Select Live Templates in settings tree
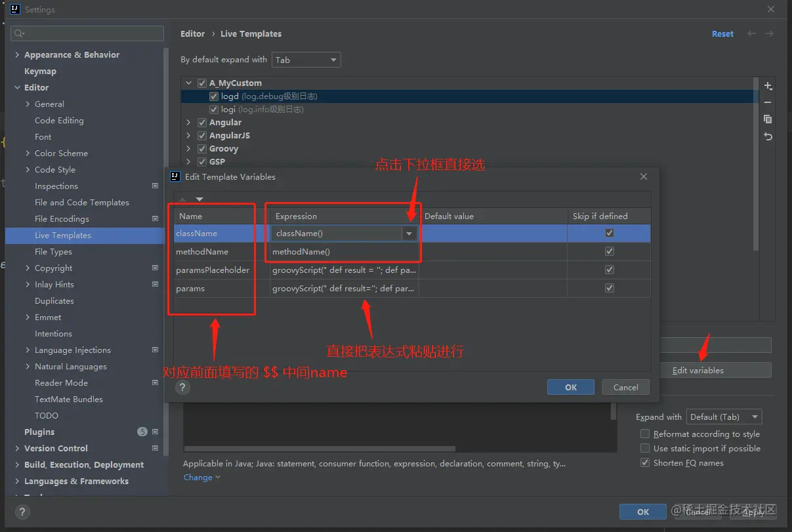This screenshot has width=792, height=532. tap(63, 235)
